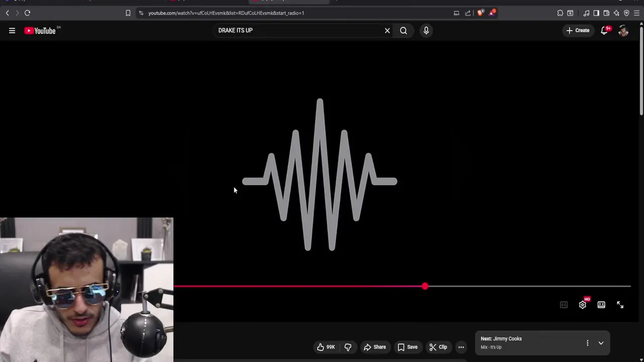Start voice search with microphone
This screenshot has width=644, height=362.
[426, 31]
